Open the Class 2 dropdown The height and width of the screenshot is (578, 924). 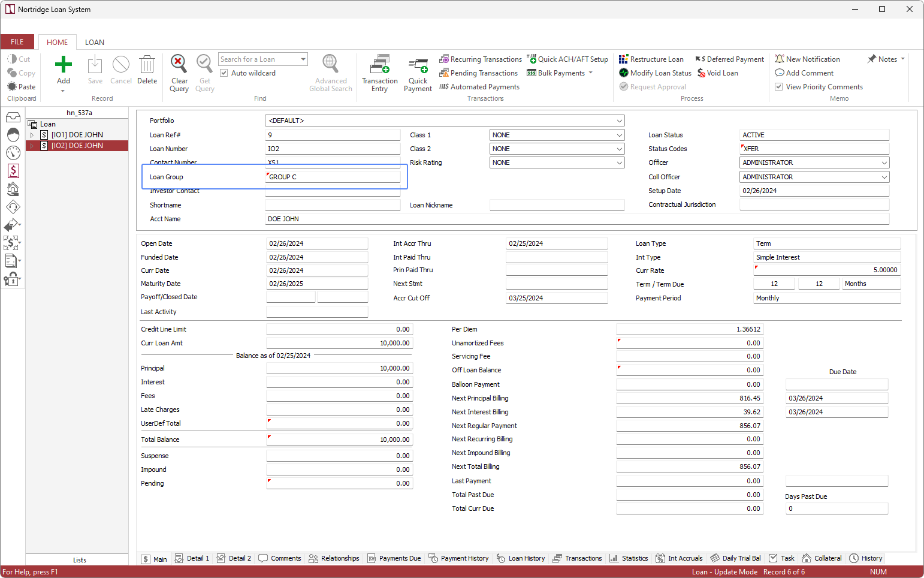click(619, 149)
